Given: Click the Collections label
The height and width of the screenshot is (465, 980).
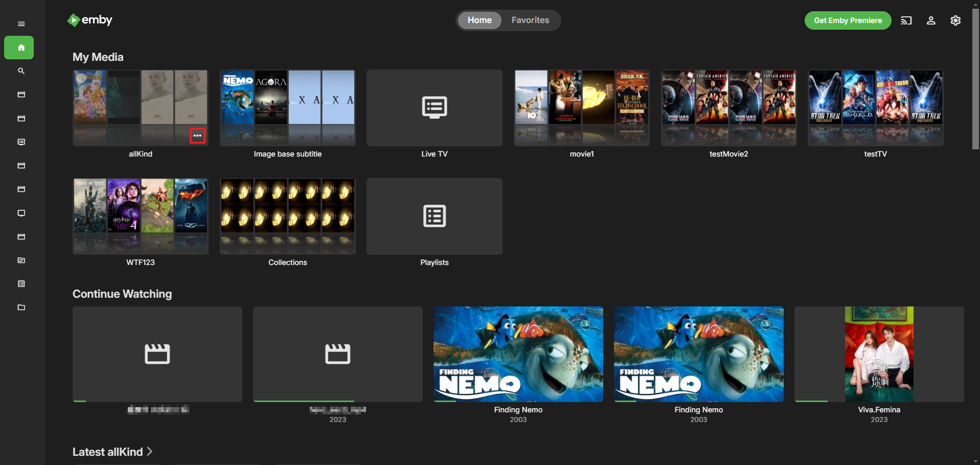Looking at the screenshot, I should pos(288,262).
